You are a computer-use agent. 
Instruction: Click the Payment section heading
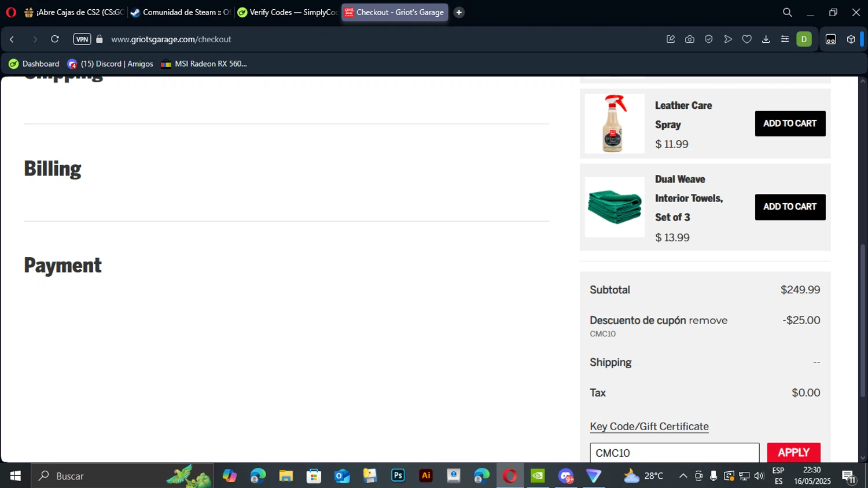[x=62, y=265]
